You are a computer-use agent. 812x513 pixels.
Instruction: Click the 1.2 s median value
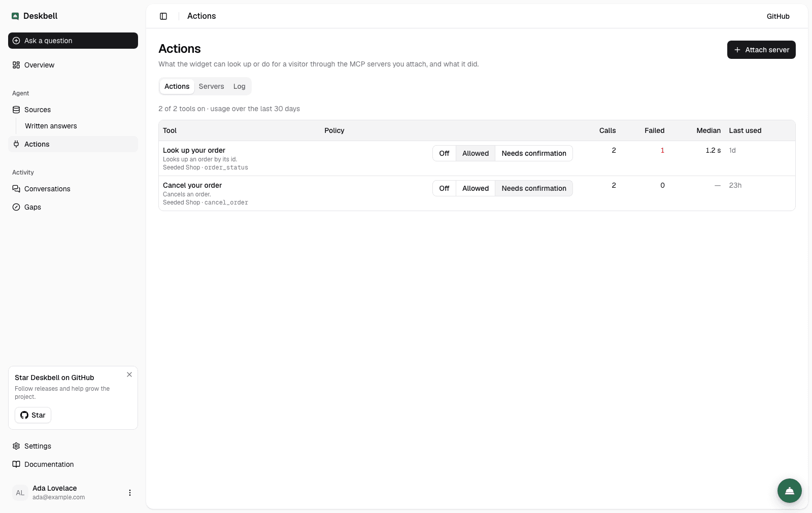click(713, 150)
